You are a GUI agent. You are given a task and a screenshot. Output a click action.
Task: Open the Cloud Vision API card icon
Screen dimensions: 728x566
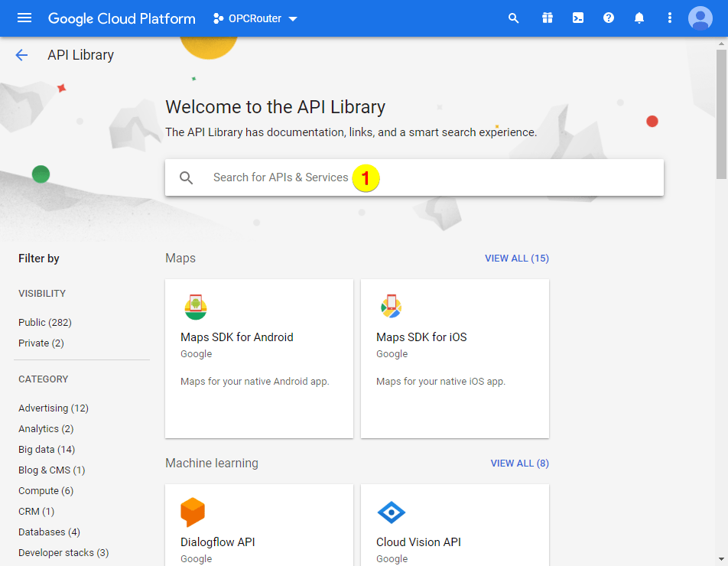(392, 512)
